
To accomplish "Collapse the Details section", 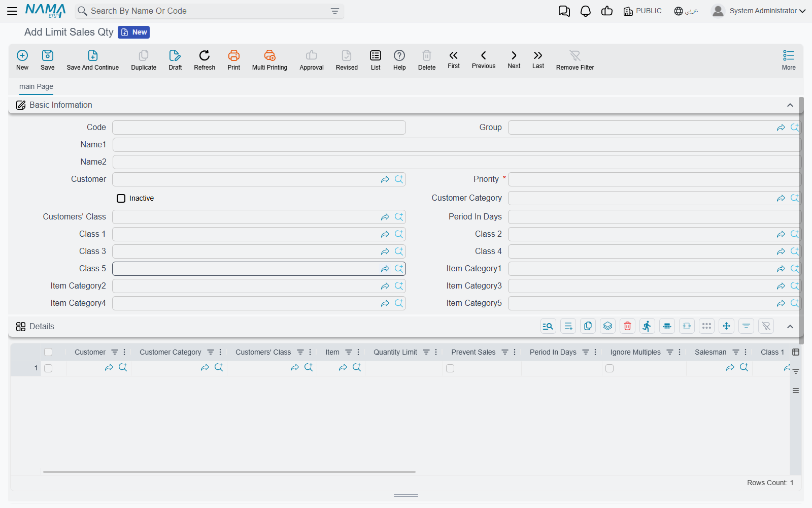I will pyautogui.click(x=790, y=327).
